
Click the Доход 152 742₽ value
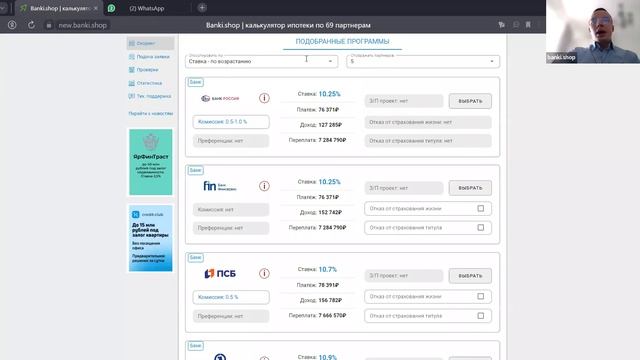click(330, 212)
